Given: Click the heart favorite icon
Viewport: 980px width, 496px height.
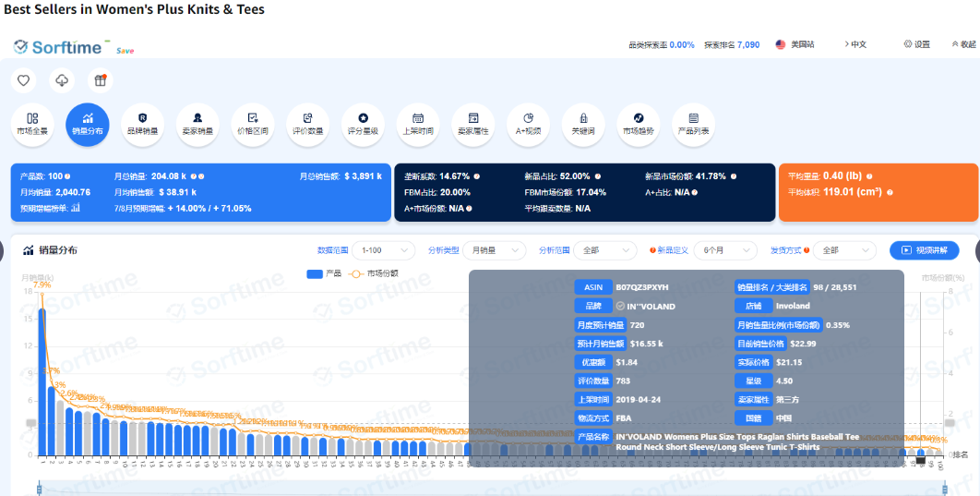Looking at the screenshot, I should pos(24,80).
